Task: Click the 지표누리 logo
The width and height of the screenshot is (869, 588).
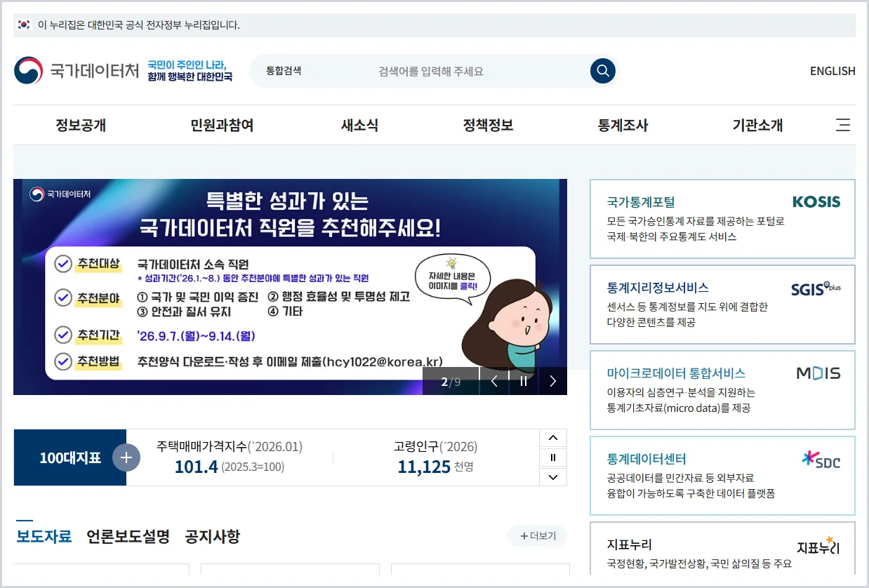Action: click(818, 546)
